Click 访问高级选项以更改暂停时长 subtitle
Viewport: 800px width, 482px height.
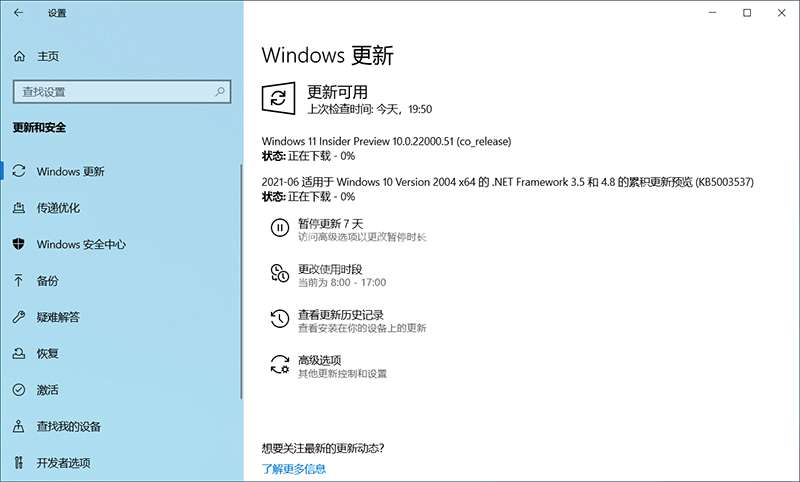(362, 237)
